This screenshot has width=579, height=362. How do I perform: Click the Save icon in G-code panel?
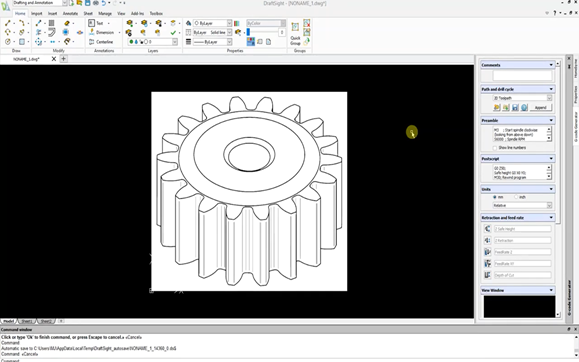[x=515, y=107]
